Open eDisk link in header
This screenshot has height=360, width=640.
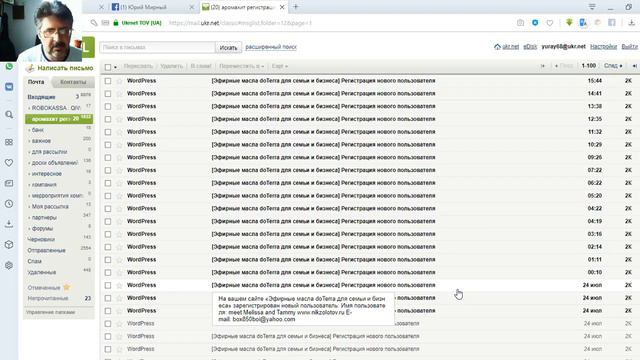click(x=530, y=47)
